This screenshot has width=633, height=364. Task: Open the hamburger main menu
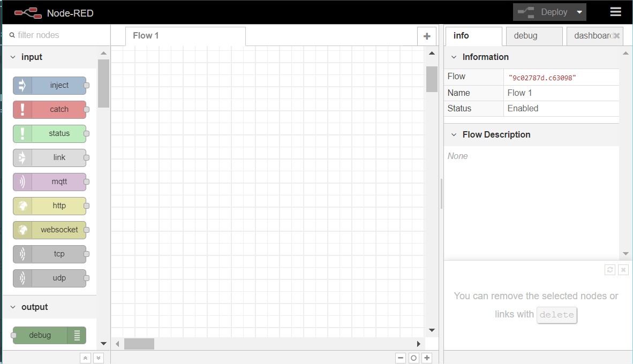[x=615, y=12]
